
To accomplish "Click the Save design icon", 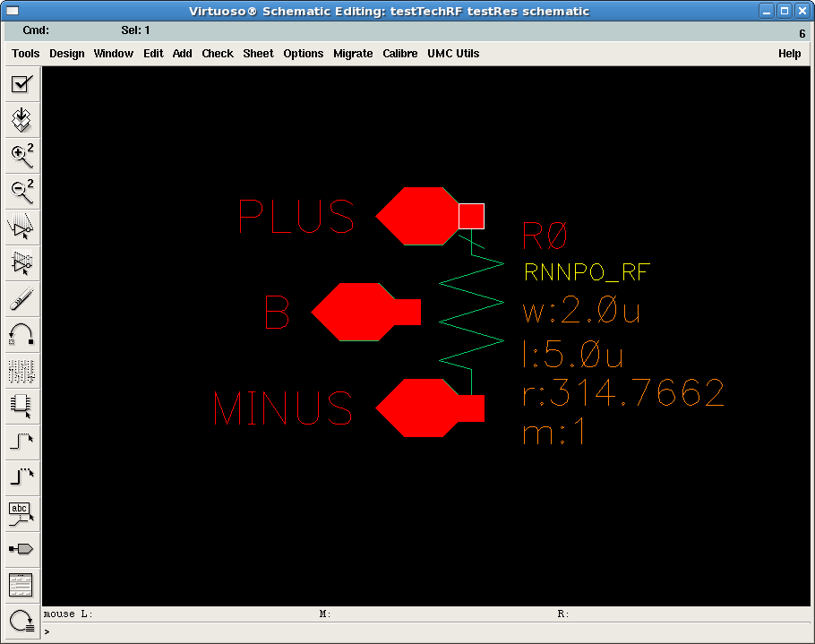I will (21, 120).
